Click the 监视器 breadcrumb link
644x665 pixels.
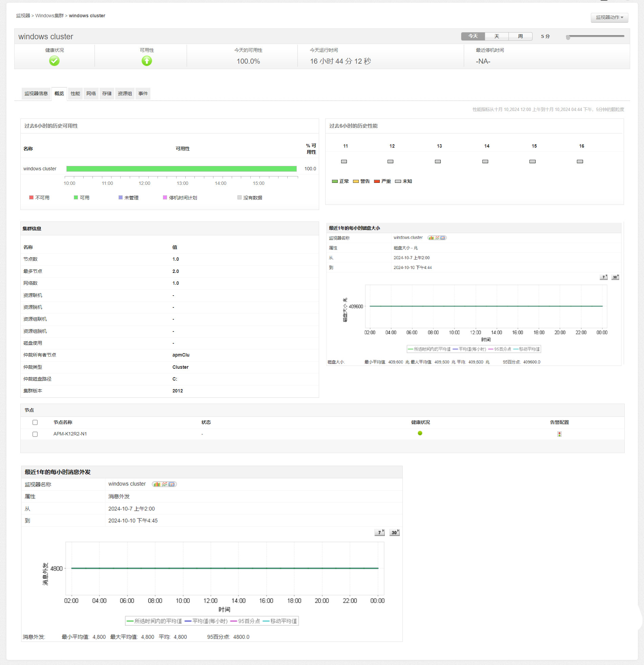click(x=23, y=16)
